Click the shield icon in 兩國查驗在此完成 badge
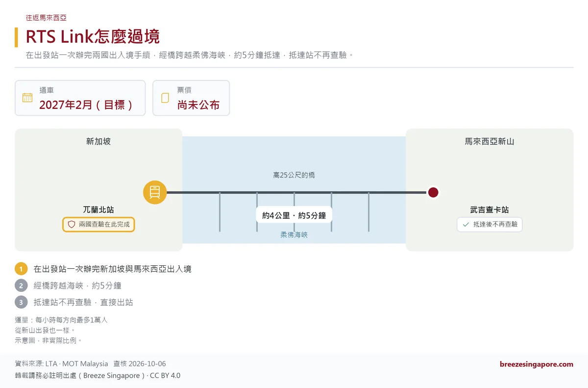Image resolution: width=588 pixels, height=388 pixels. (72, 224)
